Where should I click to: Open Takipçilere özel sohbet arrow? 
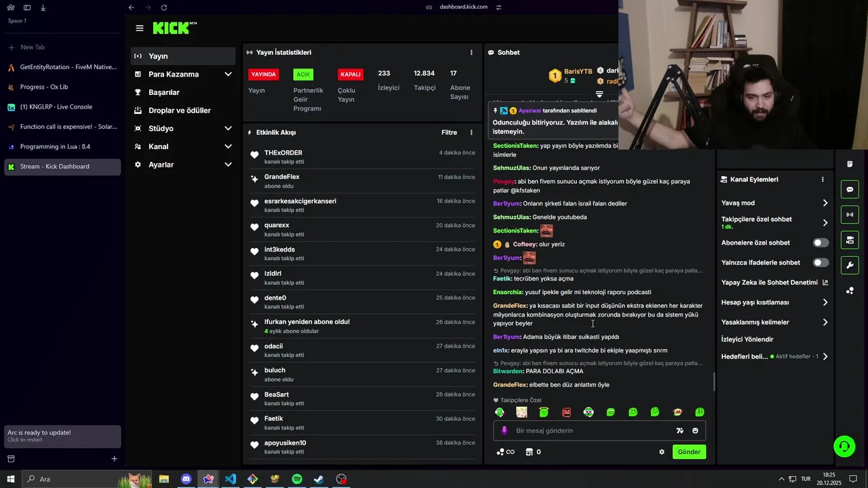click(825, 222)
